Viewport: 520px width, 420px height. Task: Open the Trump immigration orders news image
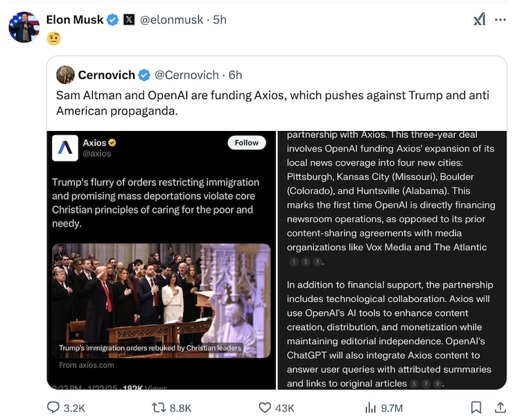161,300
